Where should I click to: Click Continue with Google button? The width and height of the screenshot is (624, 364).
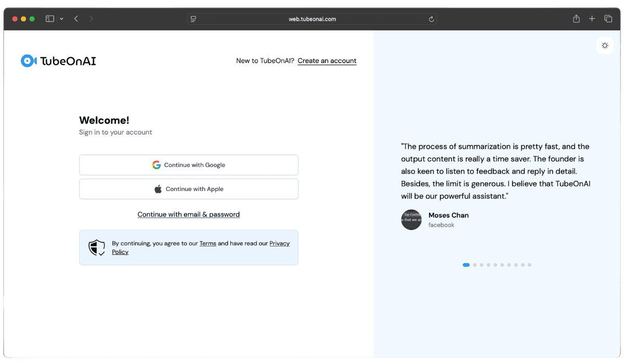tap(189, 165)
